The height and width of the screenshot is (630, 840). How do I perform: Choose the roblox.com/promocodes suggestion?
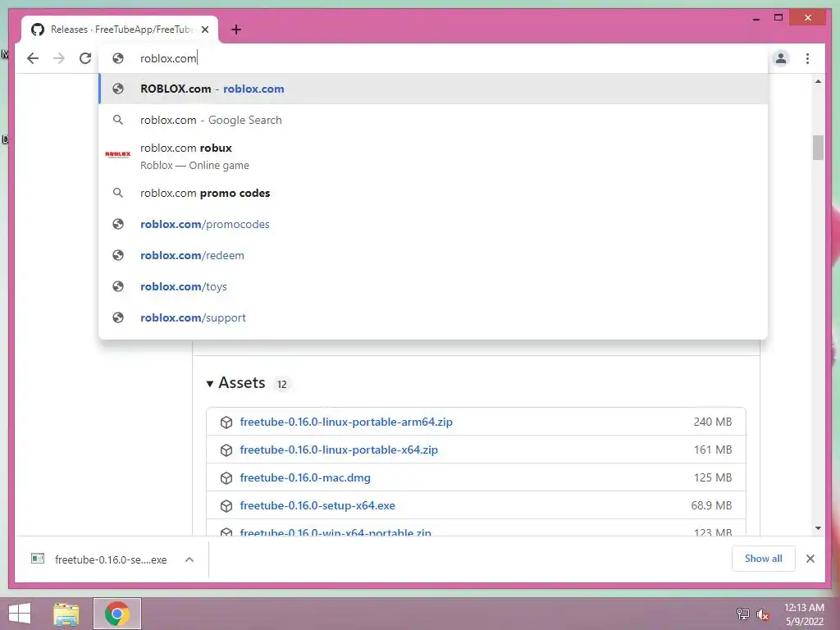click(433, 224)
